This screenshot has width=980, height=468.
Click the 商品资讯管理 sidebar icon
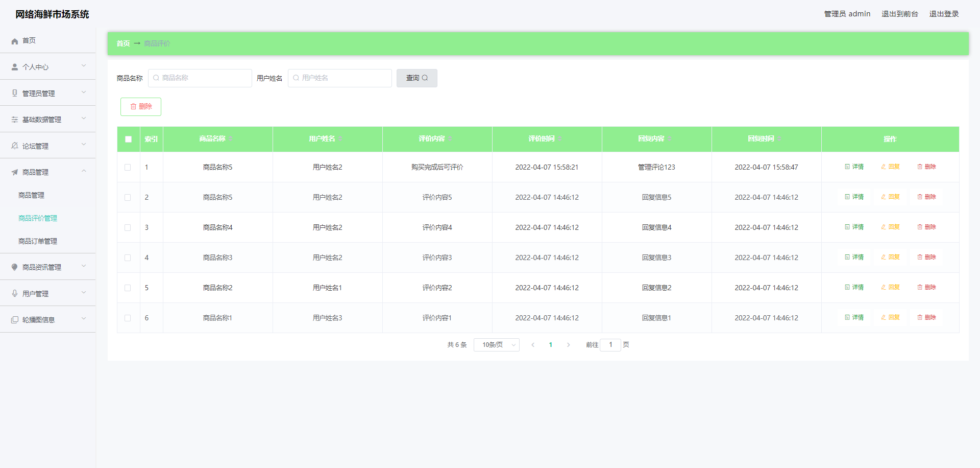click(15, 267)
